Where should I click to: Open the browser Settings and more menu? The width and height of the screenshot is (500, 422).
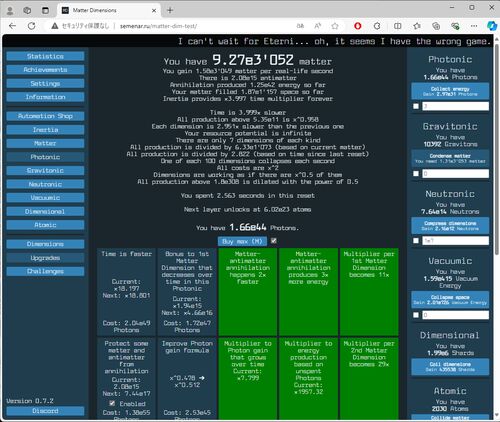tap(474, 26)
